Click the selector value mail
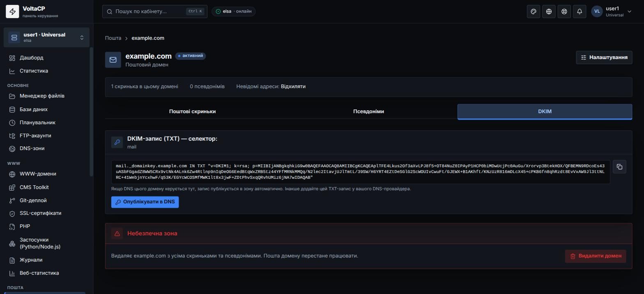This screenshot has width=644, height=294. (x=132, y=147)
